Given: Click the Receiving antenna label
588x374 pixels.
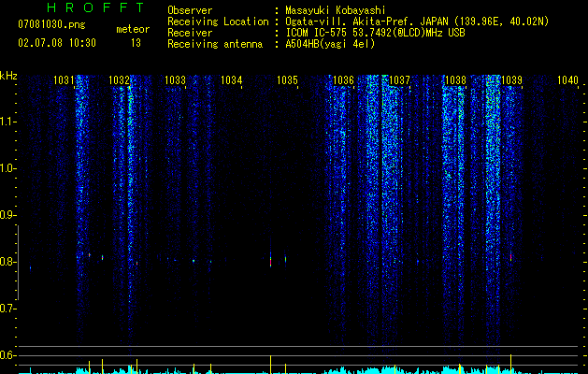Looking at the screenshot, I should pos(215,44).
